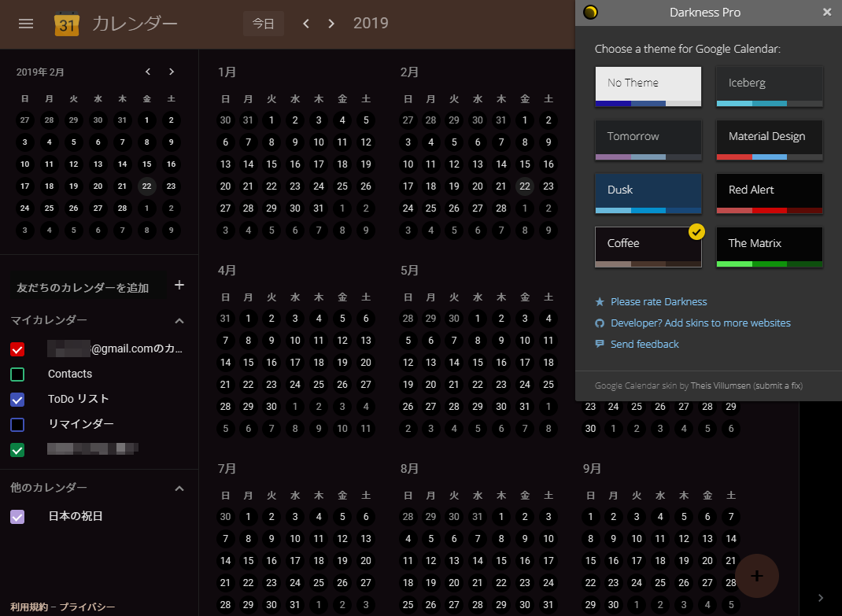
Task: Collapse the 他のカレンダー section
Action: [x=179, y=489]
